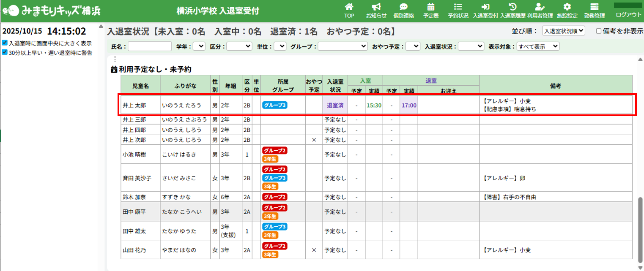Viewport: 644px width, 271px height.
Task: Open 予定表 calendar icon
Action: [x=431, y=7]
